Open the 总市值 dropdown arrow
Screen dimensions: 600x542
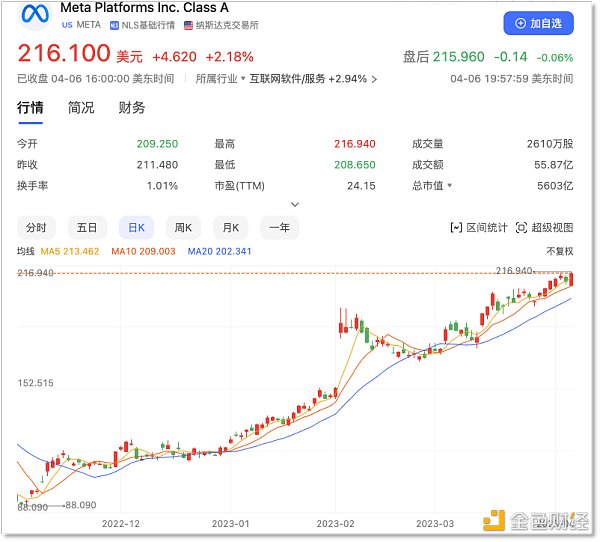(x=449, y=186)
